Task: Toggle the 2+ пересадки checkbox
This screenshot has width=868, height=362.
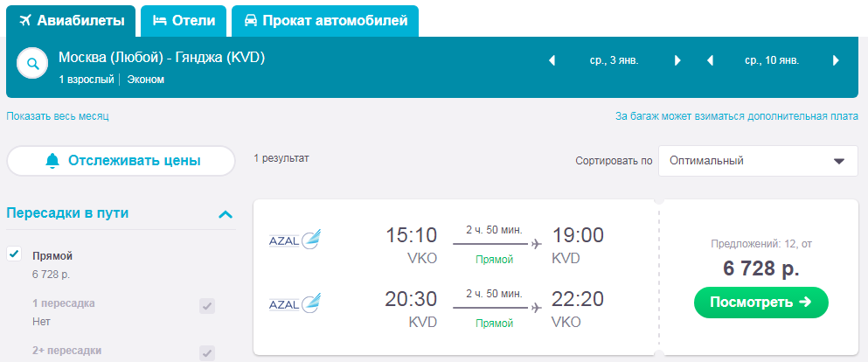Action: point(207,353)
